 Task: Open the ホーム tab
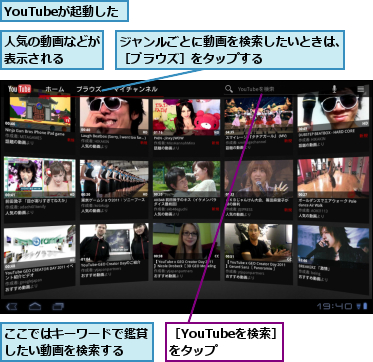pyautogui.click(x=55, y=89)
